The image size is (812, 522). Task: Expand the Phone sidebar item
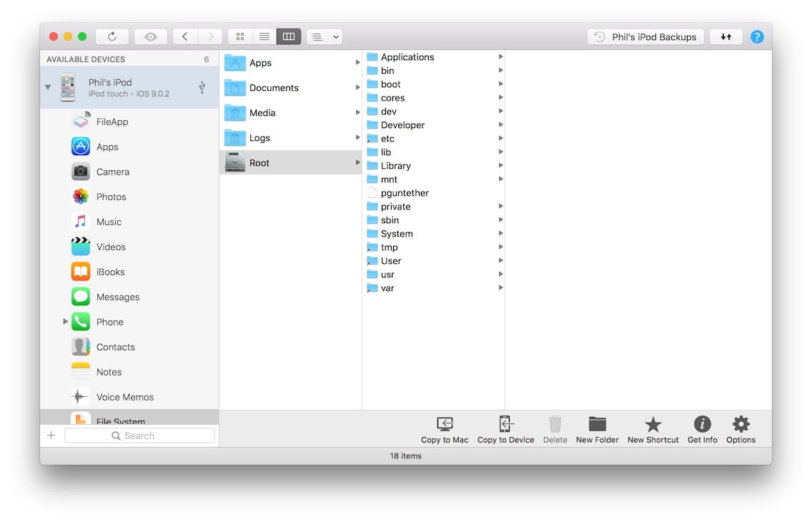tap(65, 322)
